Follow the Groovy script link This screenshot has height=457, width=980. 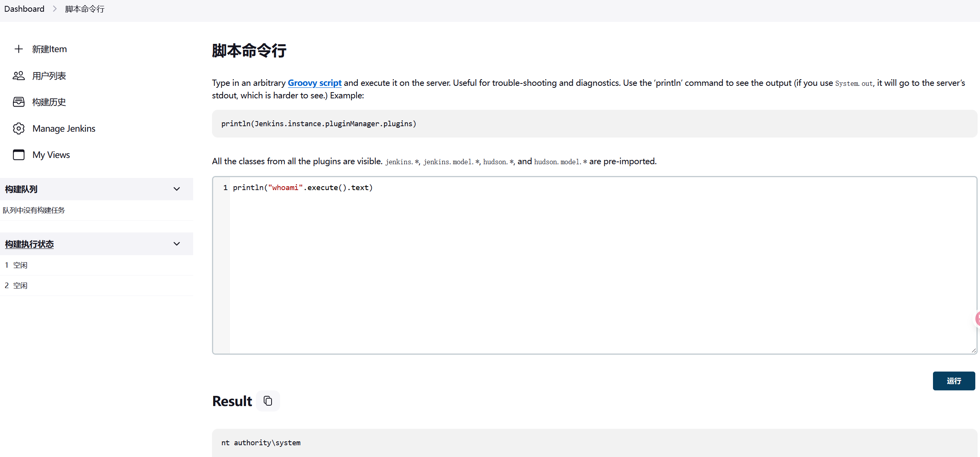tap(314, 83)
